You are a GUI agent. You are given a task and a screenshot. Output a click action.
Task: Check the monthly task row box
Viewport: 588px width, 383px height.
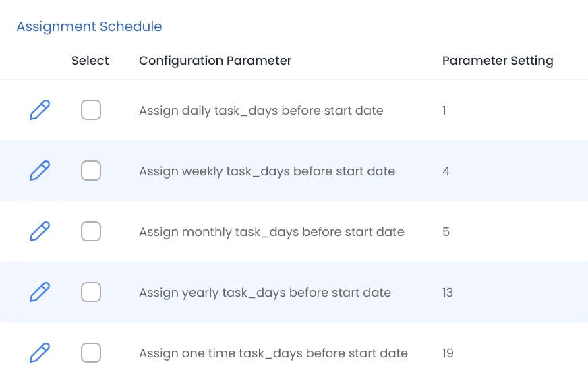[91, 231]
